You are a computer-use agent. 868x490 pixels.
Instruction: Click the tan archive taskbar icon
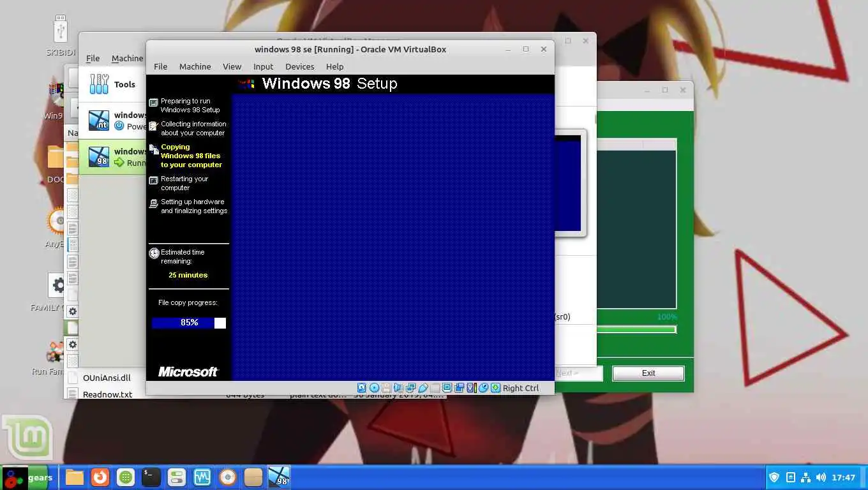(253, 477)
